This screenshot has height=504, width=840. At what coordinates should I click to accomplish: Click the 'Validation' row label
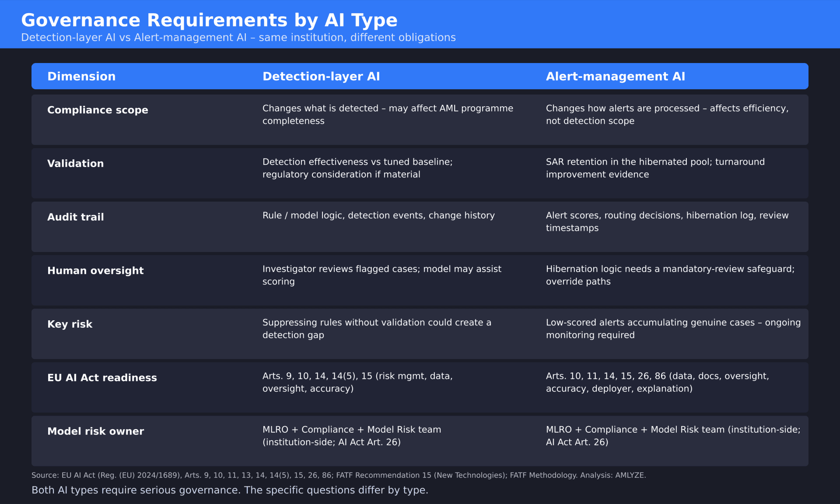(x=76, y=164)
